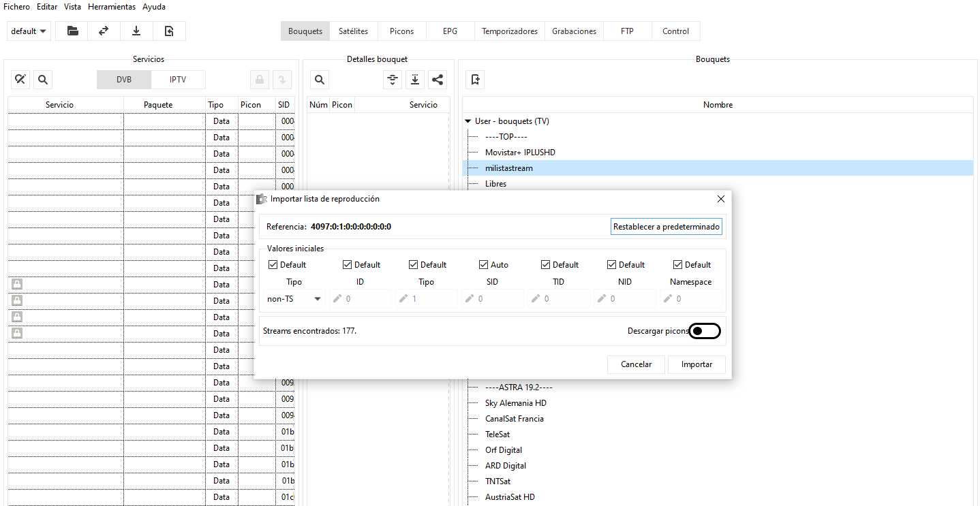
Task: Collapse the User - bouquets (TV) tree
Action: tap(468, 121)
